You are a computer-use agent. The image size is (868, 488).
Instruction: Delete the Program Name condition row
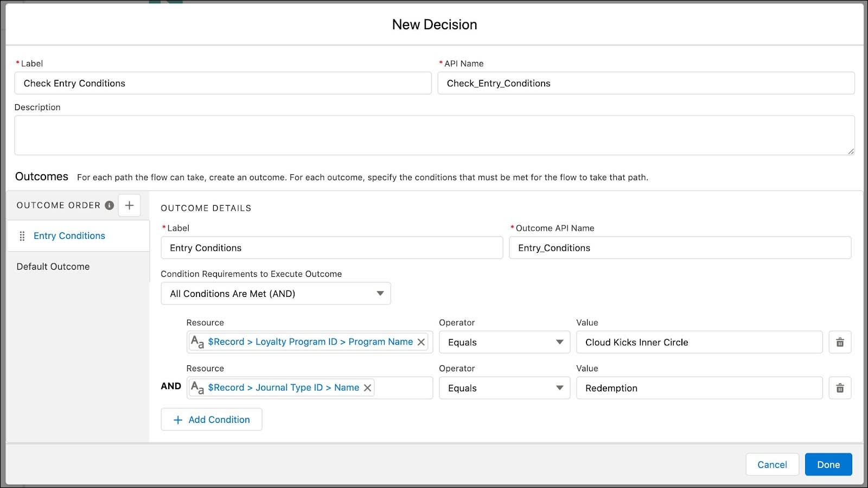(840, 343)
